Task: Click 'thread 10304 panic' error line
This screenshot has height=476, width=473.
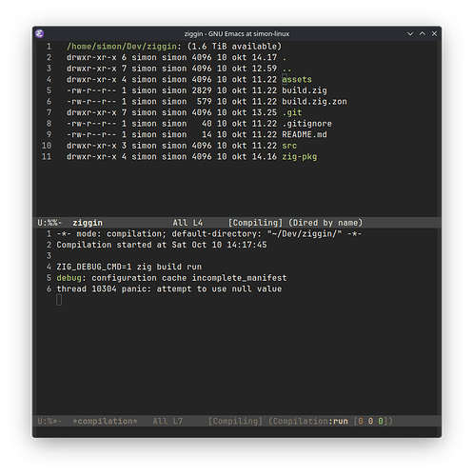Action: point(169,289)
